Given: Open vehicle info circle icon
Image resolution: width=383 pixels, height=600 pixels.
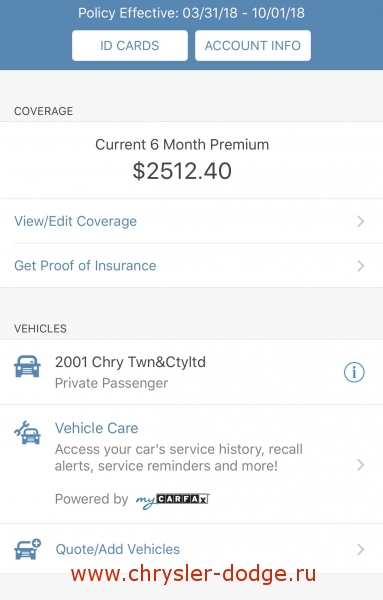Looking at the screenshot, I should (x=354, y=372).
